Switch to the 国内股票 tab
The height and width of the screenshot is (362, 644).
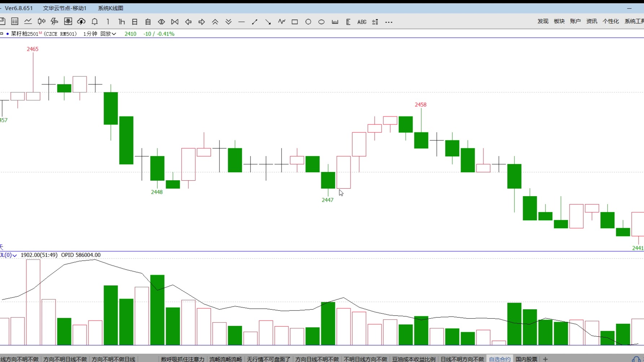pyautogui.click(x=526, y=359)
